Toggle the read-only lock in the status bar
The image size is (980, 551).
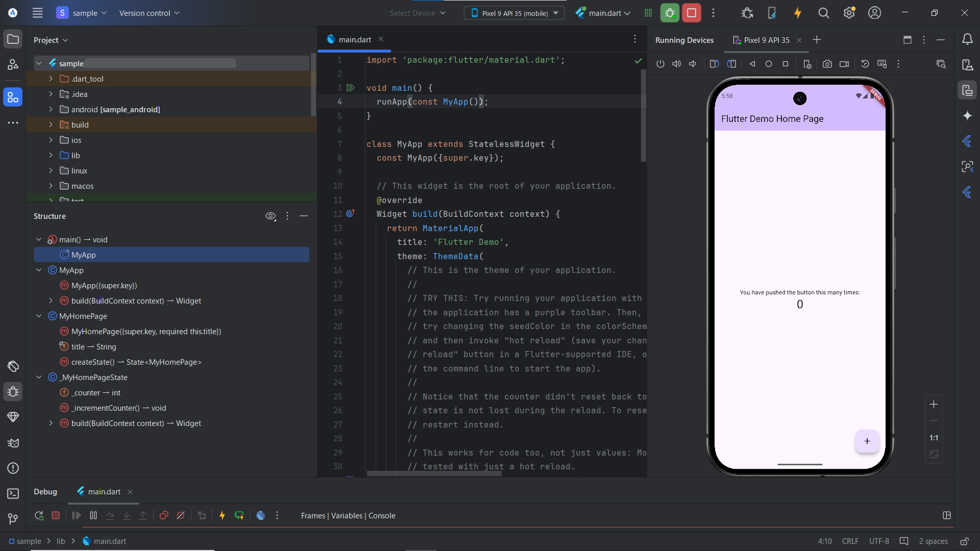click(x=964, y=541)
